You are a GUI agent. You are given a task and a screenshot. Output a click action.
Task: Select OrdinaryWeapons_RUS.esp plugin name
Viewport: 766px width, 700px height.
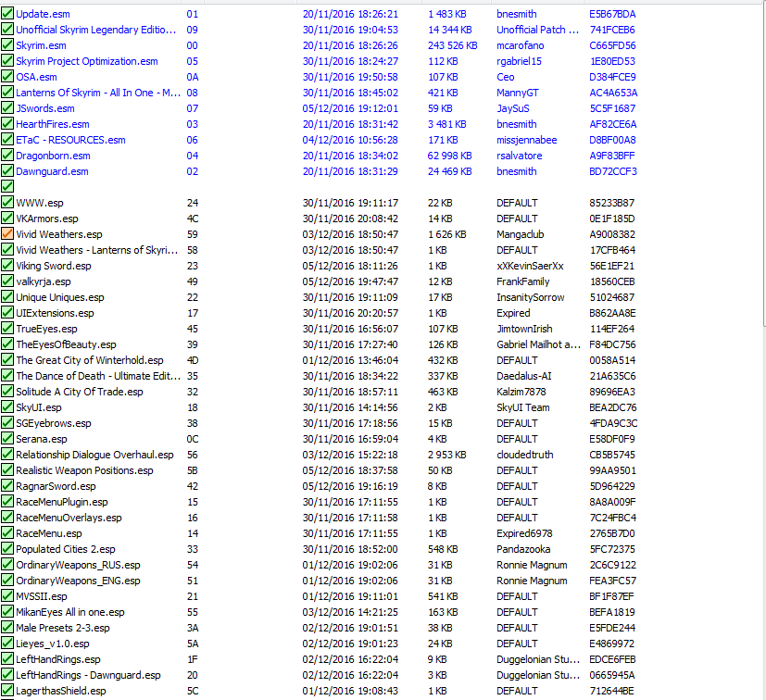pos(78,565)
